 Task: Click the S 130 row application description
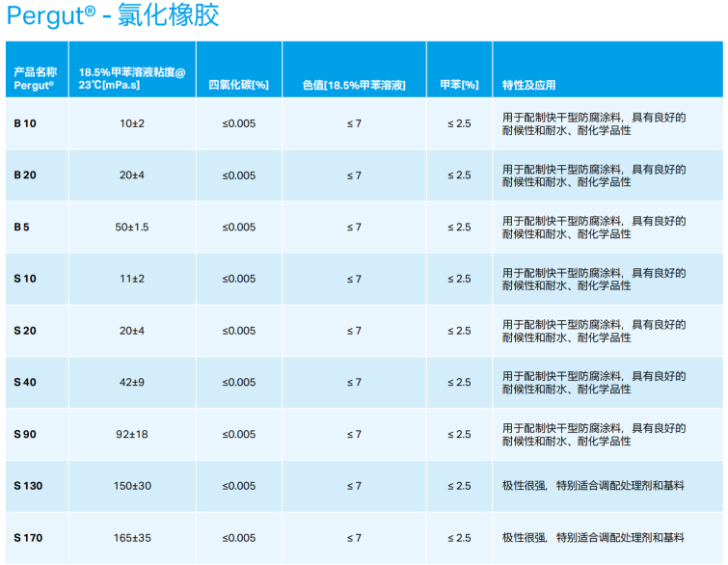tap(592, 486)
